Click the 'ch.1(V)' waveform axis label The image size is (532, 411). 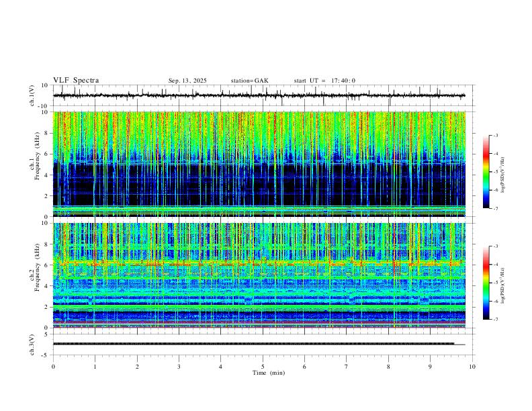coord(32,95)
